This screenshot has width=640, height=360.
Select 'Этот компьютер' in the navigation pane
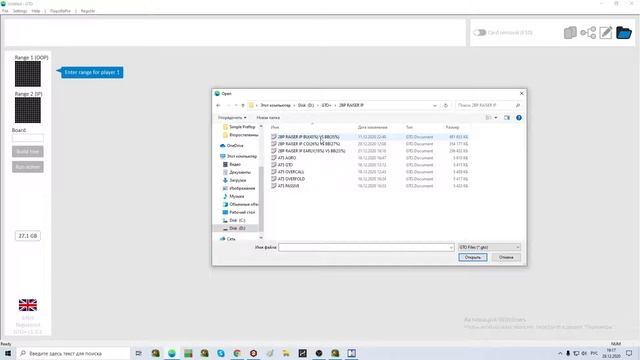click(242, 156)
